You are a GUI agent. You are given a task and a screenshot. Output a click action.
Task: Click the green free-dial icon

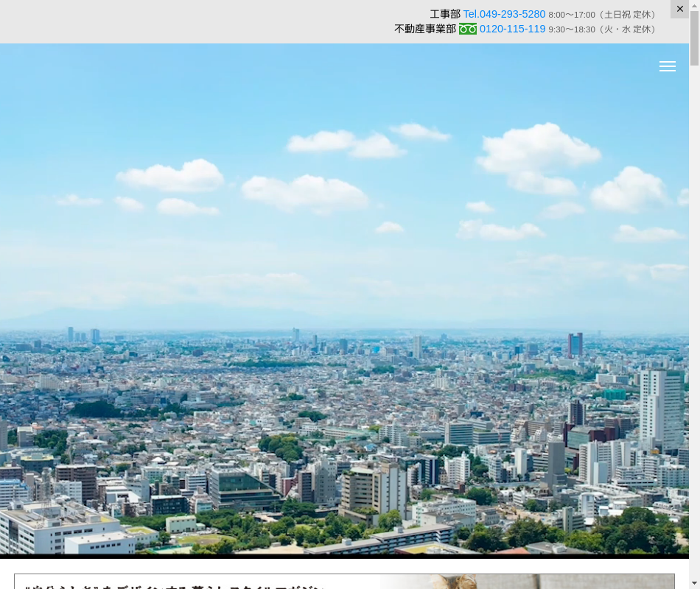click(x=468, y=29)
